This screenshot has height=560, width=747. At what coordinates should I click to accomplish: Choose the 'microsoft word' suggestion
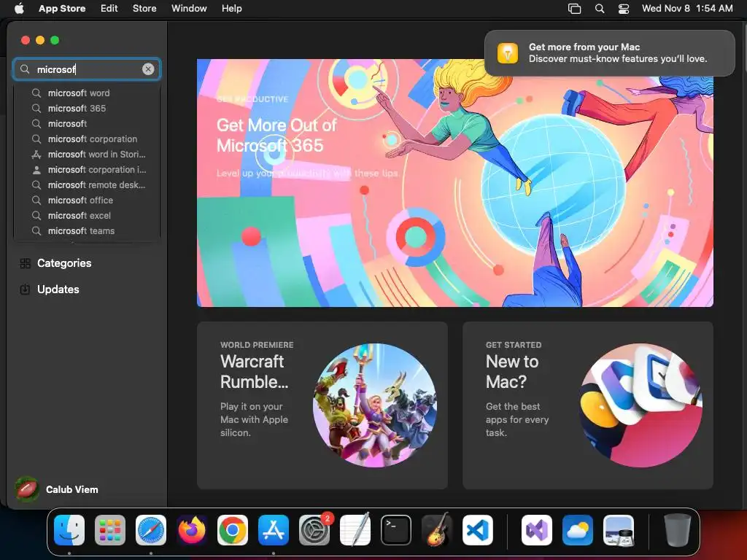point(87,93)
